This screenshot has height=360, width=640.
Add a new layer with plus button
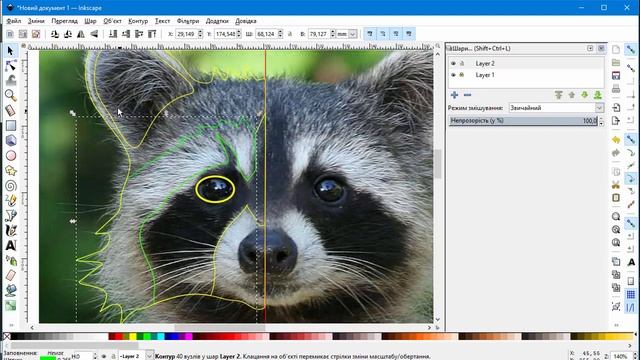coord(454,95)
